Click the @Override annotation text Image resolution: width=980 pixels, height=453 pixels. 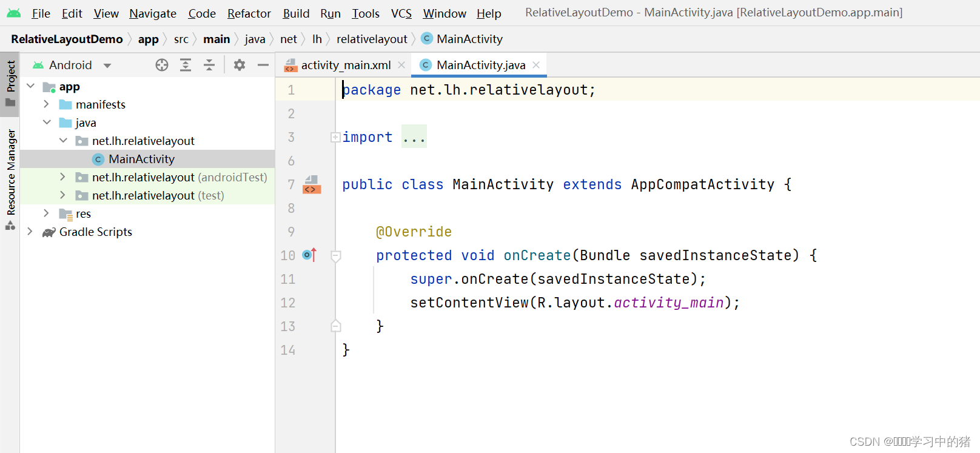[x=414, y=232]
